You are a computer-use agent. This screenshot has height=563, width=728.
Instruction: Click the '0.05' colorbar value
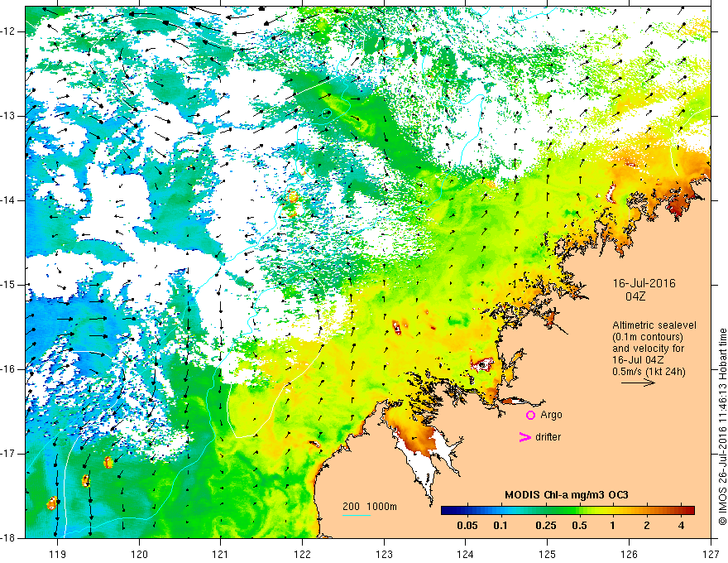tap(467, 526)
